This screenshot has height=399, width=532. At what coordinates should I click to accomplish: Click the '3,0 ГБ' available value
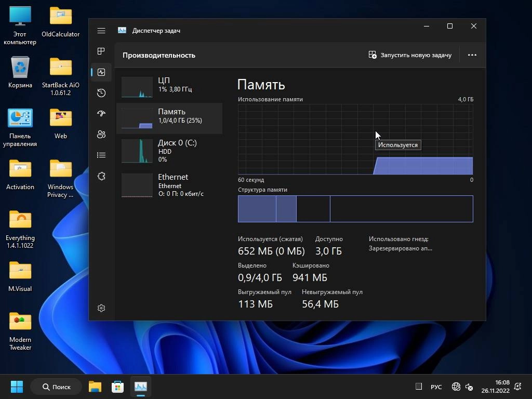pos(328,251)
